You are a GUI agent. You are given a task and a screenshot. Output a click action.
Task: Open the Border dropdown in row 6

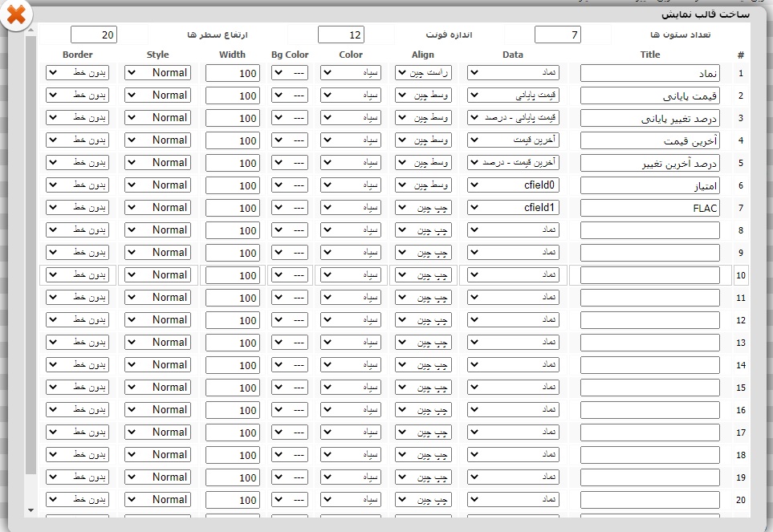77,185
